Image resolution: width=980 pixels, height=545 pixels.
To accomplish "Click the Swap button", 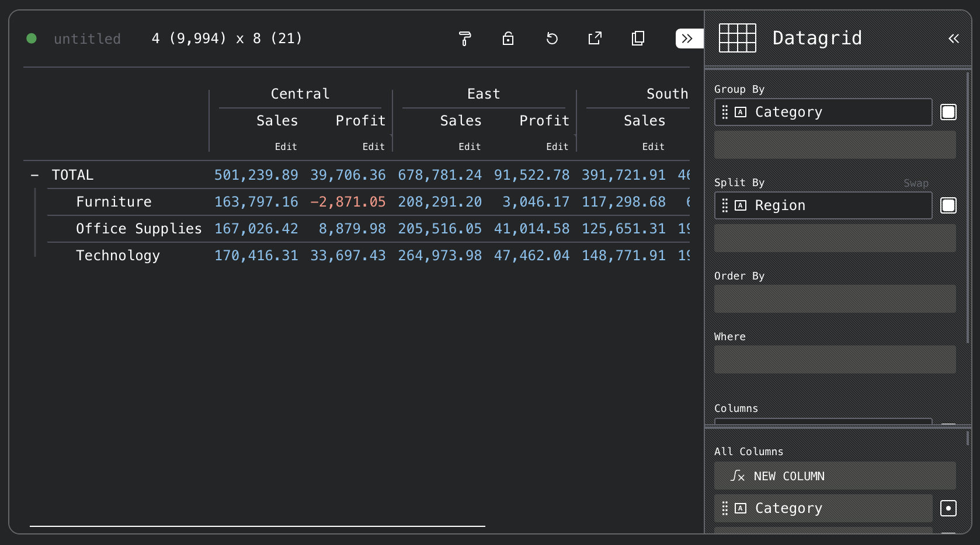I will tap(916, 183).
